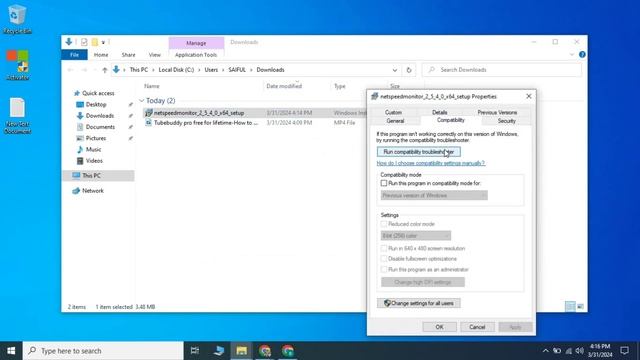The image size is (640, 360).
Task: Toggle Run this program as administrator
Action: click(x=384, y=269)
